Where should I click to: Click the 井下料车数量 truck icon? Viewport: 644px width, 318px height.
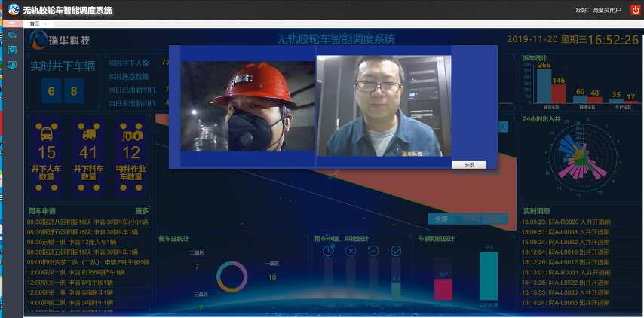pos(88,133)
